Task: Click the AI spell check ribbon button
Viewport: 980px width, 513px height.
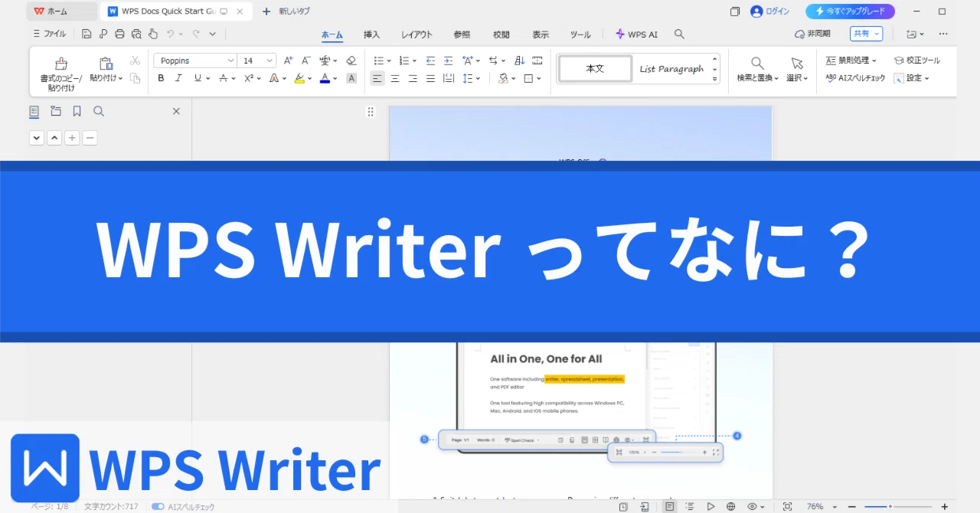Action: coord(856,78)
